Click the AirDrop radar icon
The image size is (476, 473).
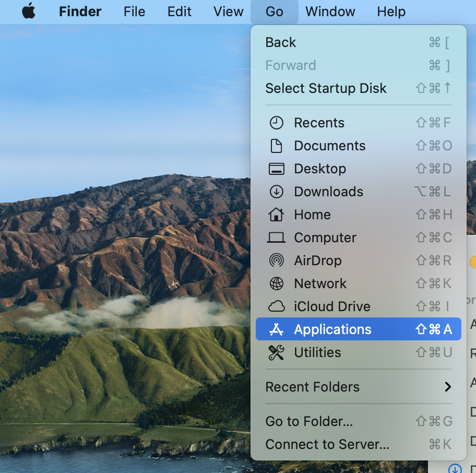(276, 261)
